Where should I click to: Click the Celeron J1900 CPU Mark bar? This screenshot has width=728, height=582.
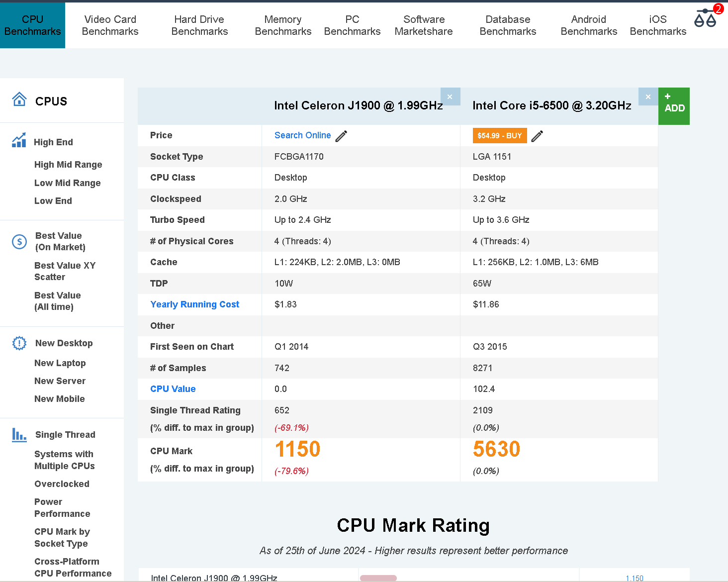click(378, 578)
